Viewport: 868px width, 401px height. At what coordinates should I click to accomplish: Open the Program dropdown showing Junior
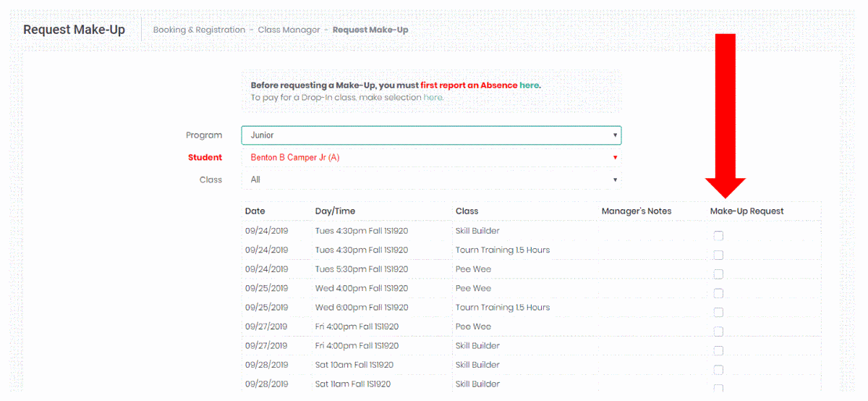tap(431, 135)
